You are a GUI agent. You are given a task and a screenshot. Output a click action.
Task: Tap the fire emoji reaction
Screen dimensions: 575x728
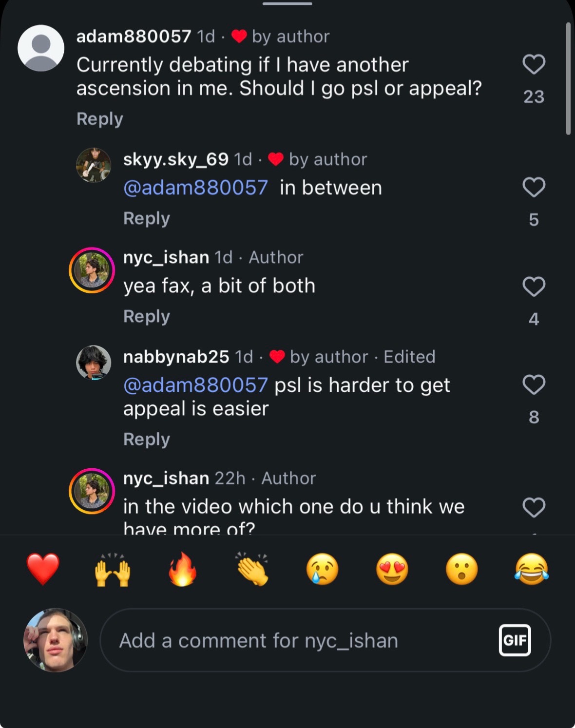(182, 569)
